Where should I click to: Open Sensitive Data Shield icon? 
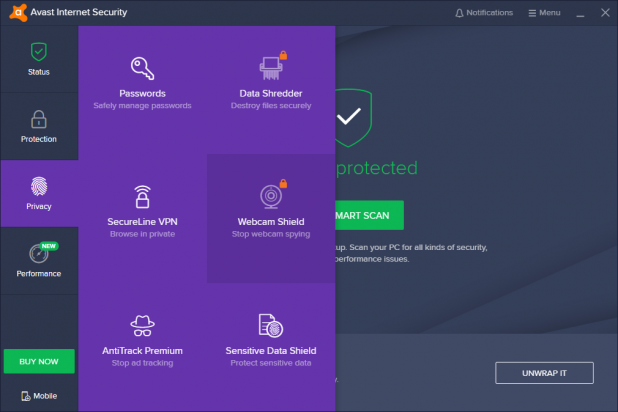click(x=270, y=324)
